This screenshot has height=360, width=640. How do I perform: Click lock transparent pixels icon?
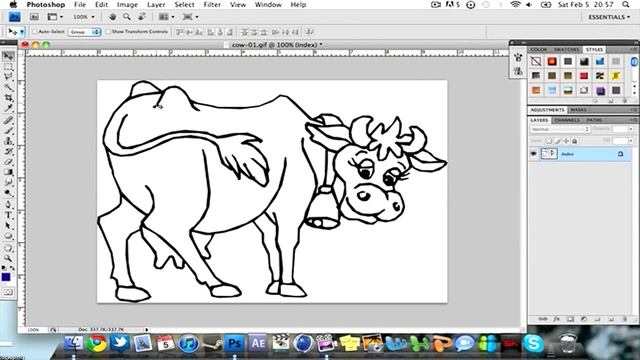[x=549, y=141]
